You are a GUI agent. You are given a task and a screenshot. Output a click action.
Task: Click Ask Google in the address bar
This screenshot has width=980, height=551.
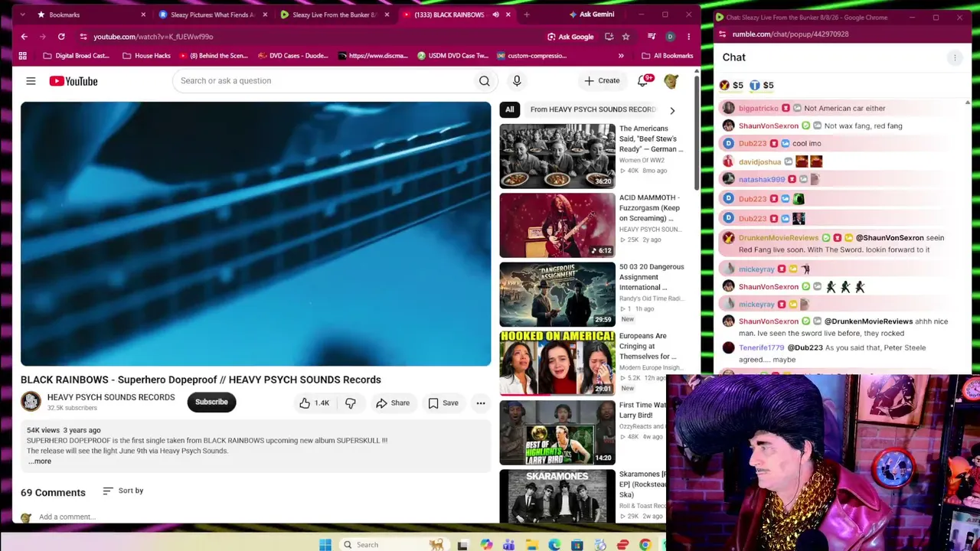pos(570,36)
